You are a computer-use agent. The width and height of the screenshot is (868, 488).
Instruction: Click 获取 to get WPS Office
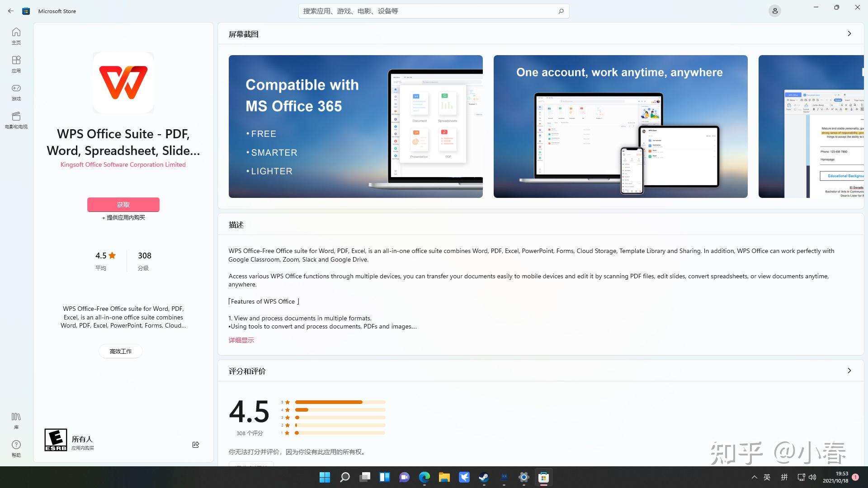coord(123,204)
